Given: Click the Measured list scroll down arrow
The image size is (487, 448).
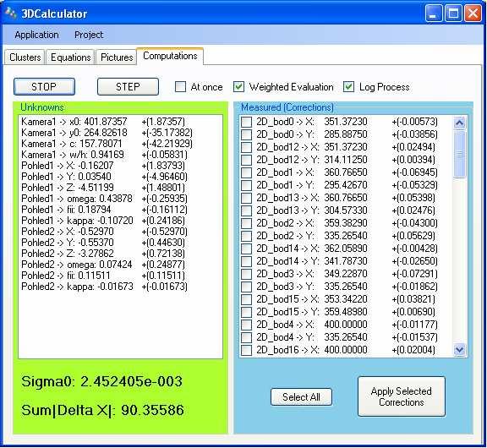Looking at the screenshot, I should pos(459,350).
